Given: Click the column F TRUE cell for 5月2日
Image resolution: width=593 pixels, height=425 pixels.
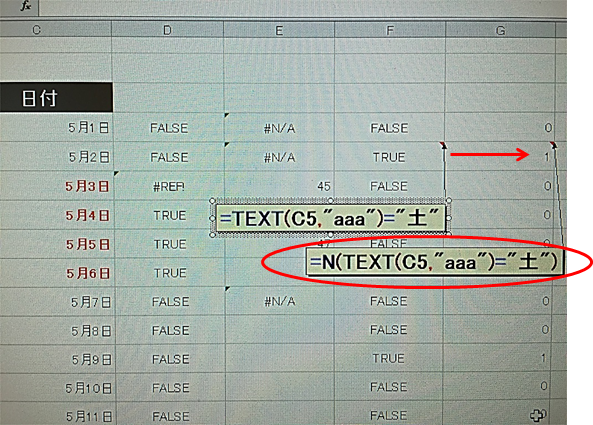Looking at the screenshot, I should [x=389, y=157].
